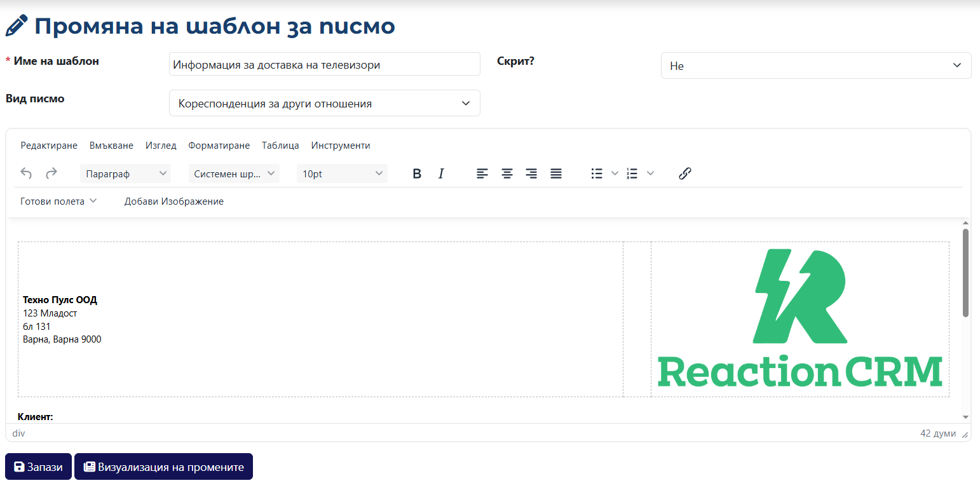Save the template with Запази
Viewport: 980px width, 483px height.
[x=38, y=466]
